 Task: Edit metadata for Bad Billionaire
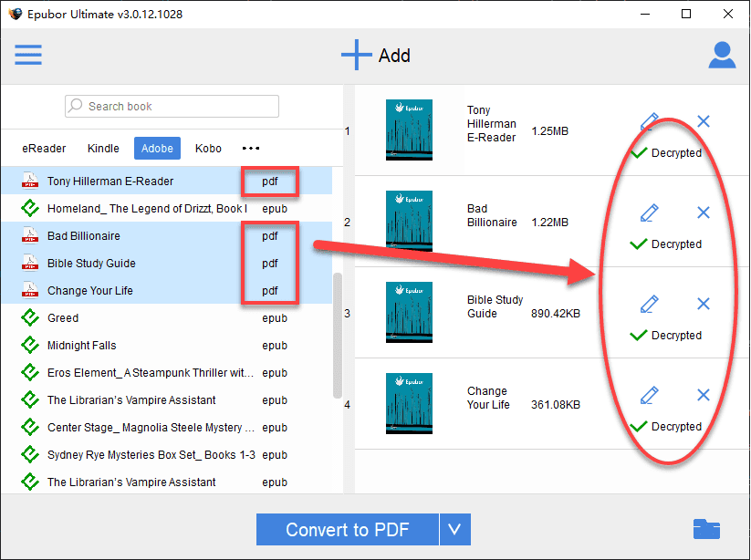click(650, 213)
